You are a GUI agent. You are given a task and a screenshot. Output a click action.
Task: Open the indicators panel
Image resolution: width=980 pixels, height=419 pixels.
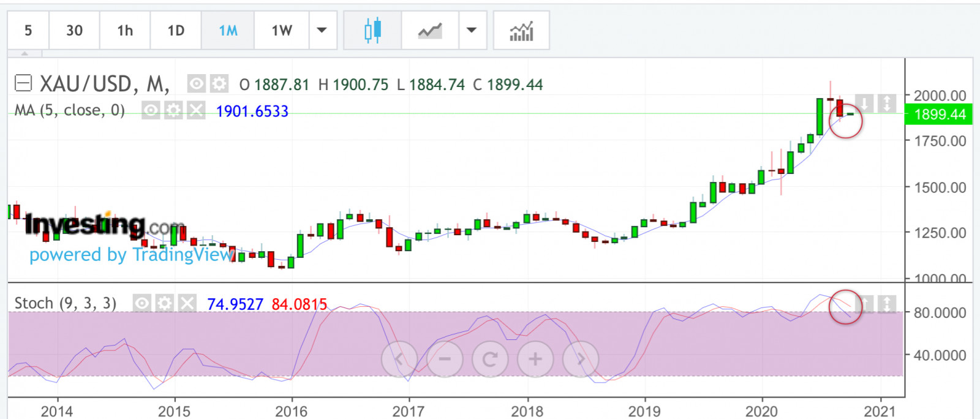[x=521, y=30]
